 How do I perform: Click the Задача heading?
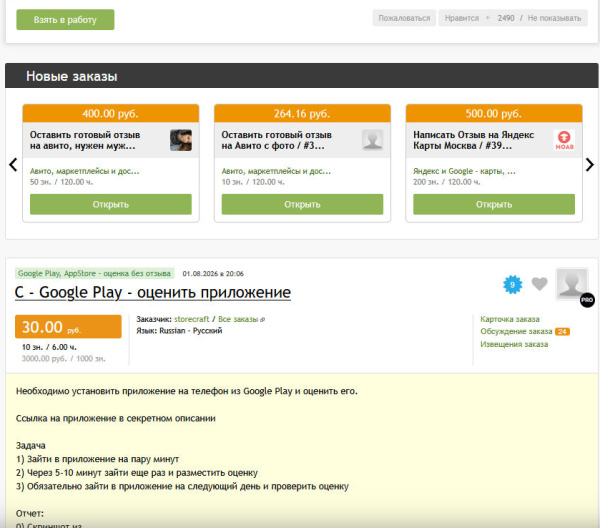[x=31, y=445]
